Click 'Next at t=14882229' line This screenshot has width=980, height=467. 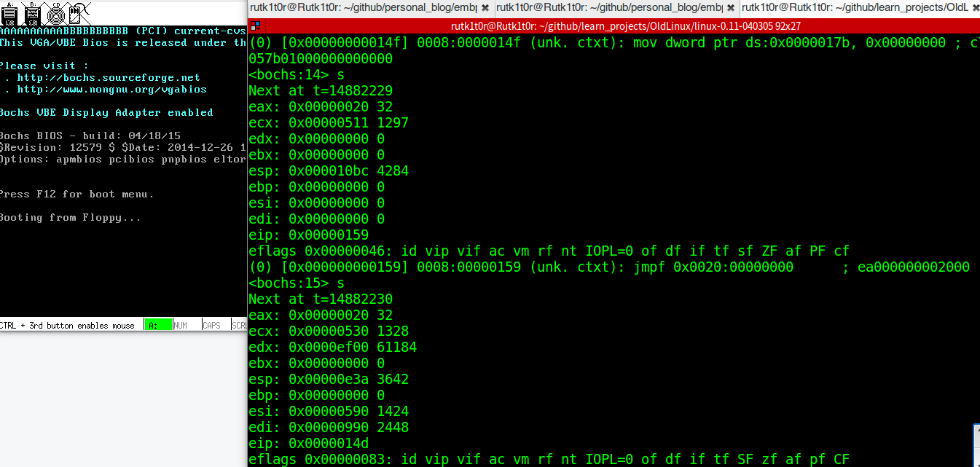(321, 90)
